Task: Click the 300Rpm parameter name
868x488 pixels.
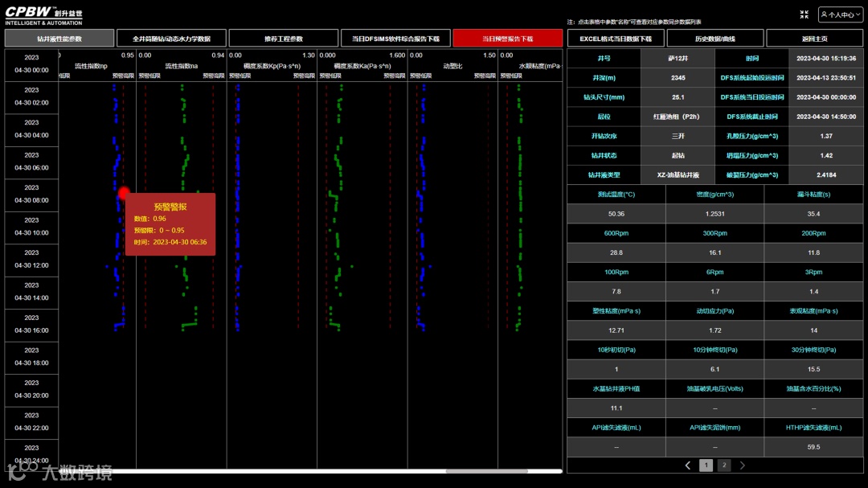Action: (x=715, y=233)
